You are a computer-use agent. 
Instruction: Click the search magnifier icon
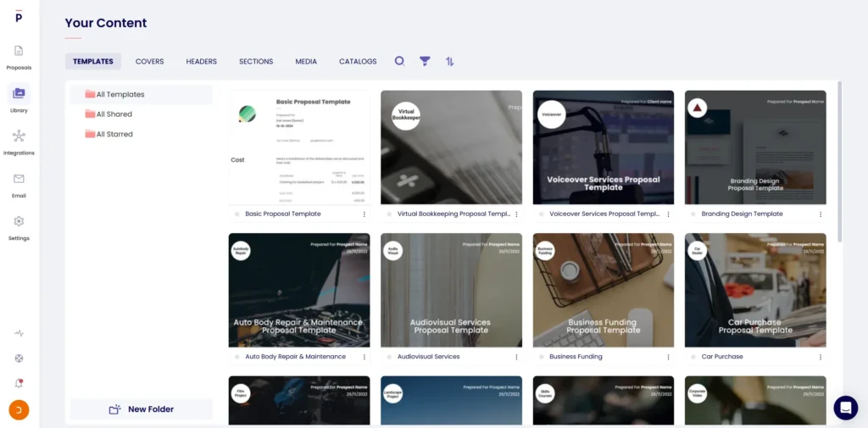point(400,61)
